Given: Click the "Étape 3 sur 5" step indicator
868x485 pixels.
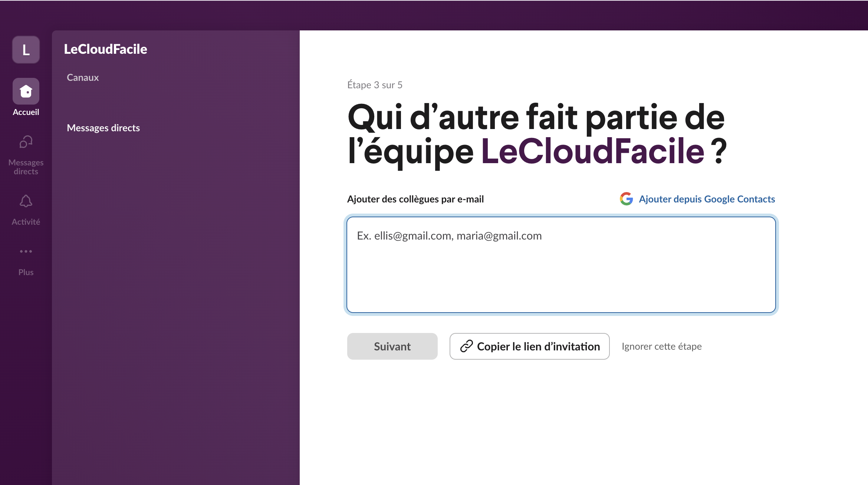Looking at the screenshot, I should 375,85.
